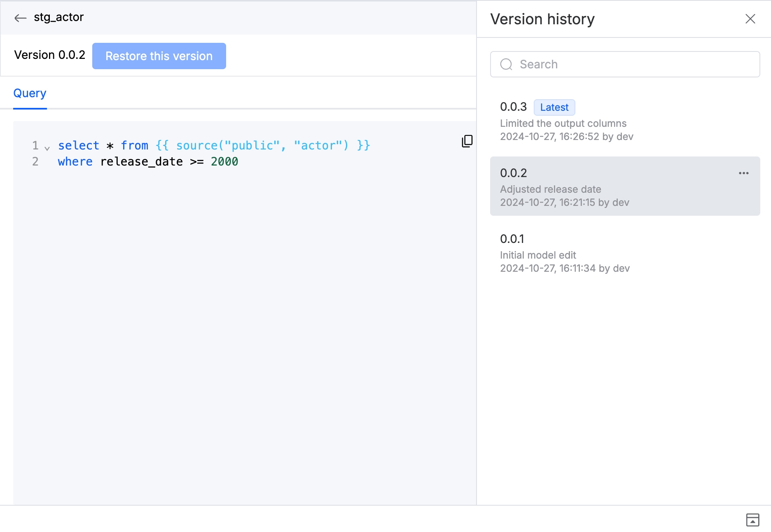
Task: Click the magnifier icon in the search box
Action: point(506,65)
